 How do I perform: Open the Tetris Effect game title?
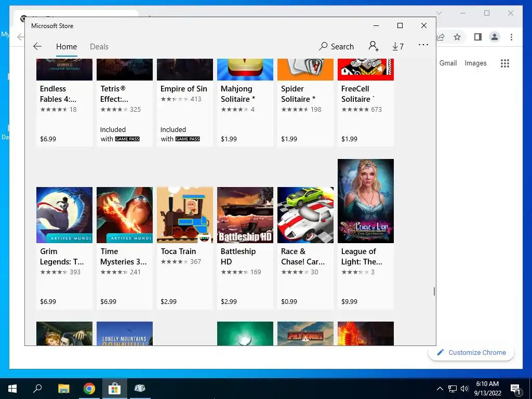coord(114,94)
